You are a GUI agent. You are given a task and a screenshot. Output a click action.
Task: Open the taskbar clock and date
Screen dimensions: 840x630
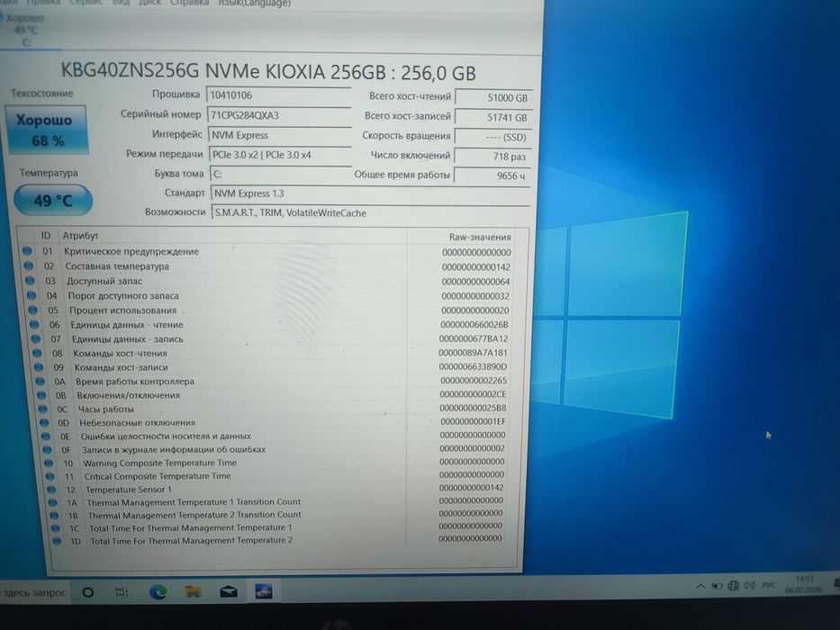[804, 584]
